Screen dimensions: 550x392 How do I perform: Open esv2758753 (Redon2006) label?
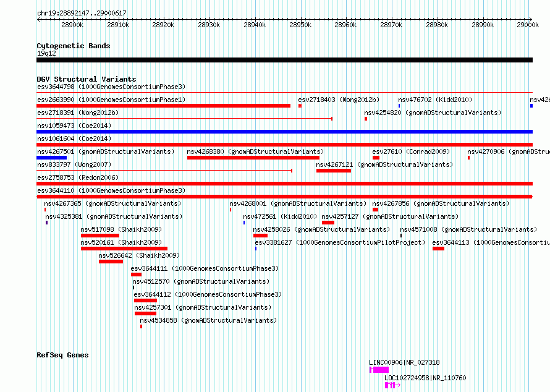(78, 177)
